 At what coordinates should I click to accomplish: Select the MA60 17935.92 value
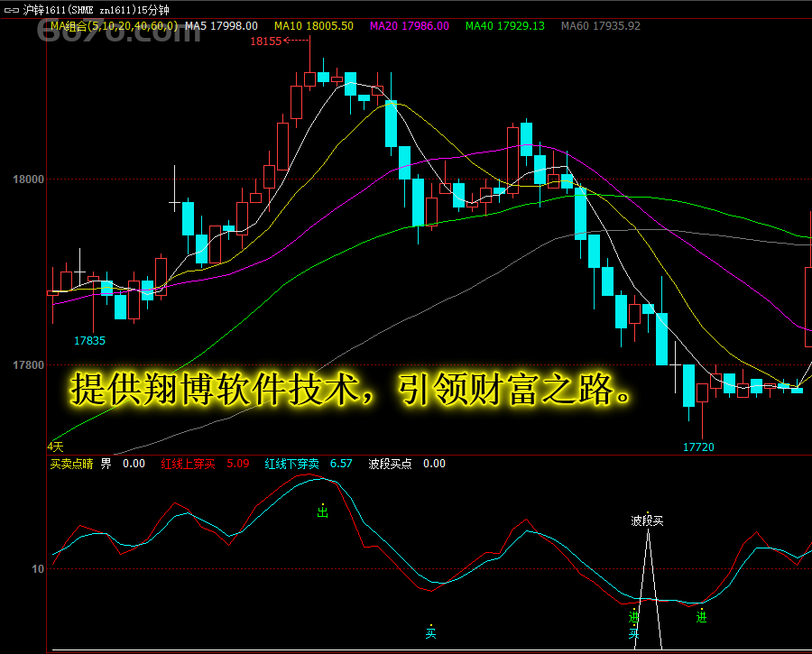click(601, 25)
